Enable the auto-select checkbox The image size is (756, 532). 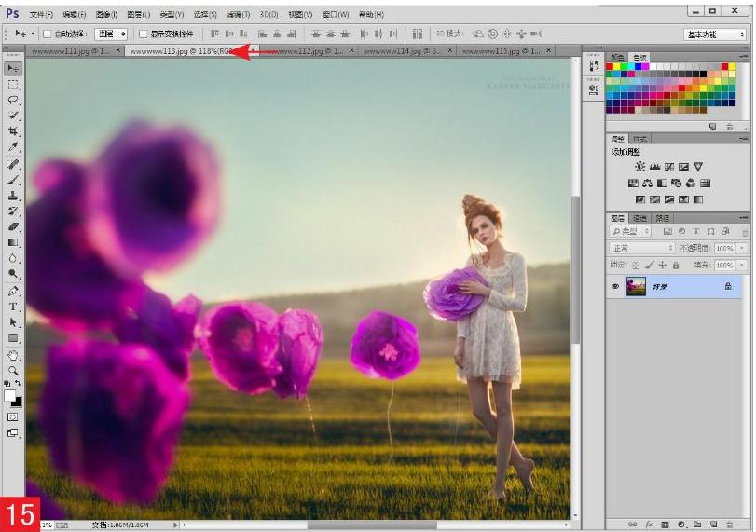48,34
